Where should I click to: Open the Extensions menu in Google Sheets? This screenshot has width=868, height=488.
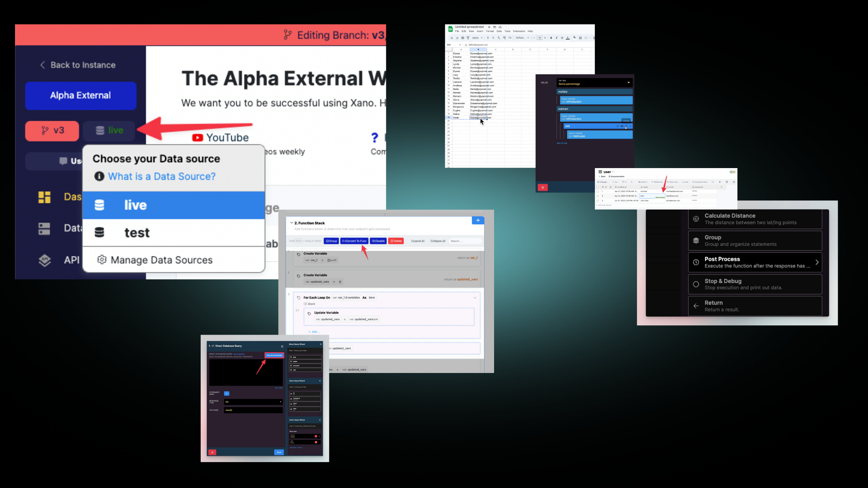point(519,31)
